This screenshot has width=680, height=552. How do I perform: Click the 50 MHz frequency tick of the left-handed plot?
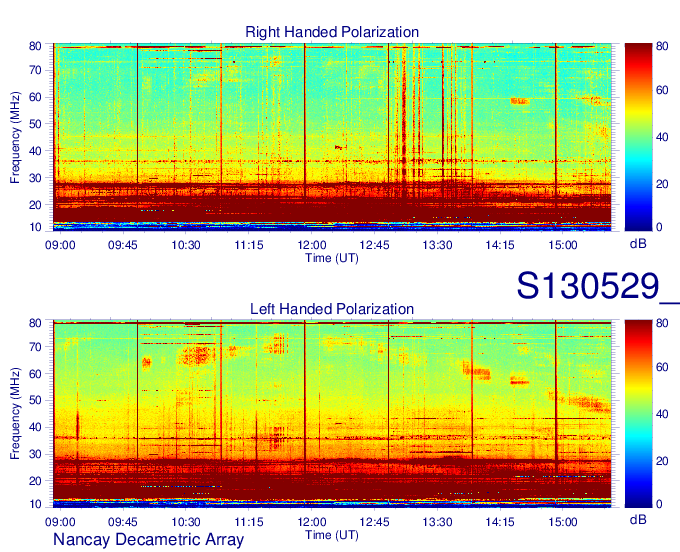(x=35, y=400)
